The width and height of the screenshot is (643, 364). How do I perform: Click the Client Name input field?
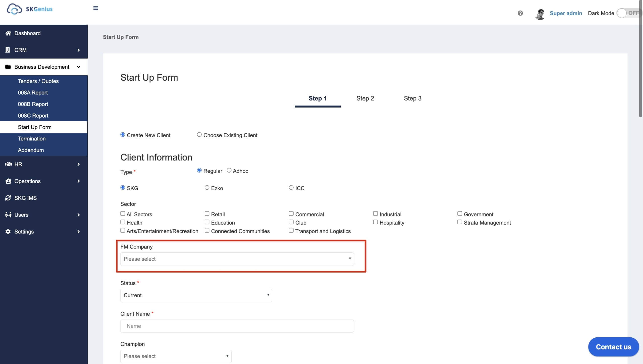(237, 326)
